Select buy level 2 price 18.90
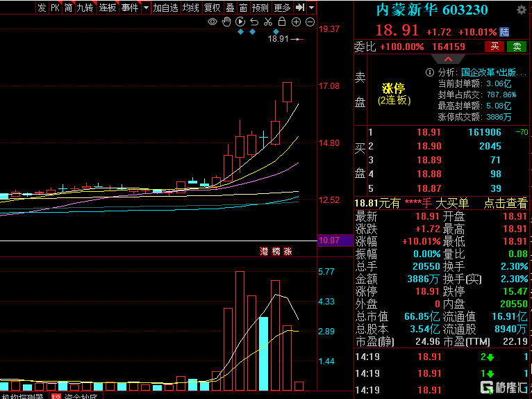The height and width of the screenshot is (399, 532). 429,146
